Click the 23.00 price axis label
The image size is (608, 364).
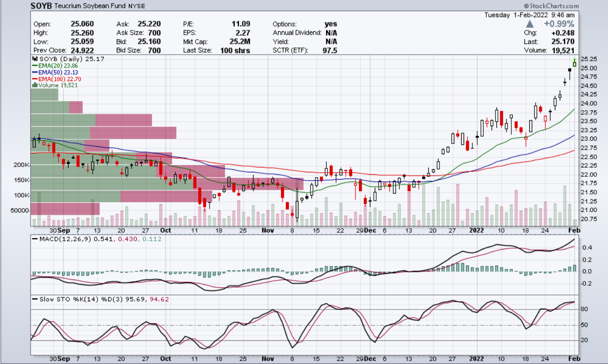[x=588, y=139]
